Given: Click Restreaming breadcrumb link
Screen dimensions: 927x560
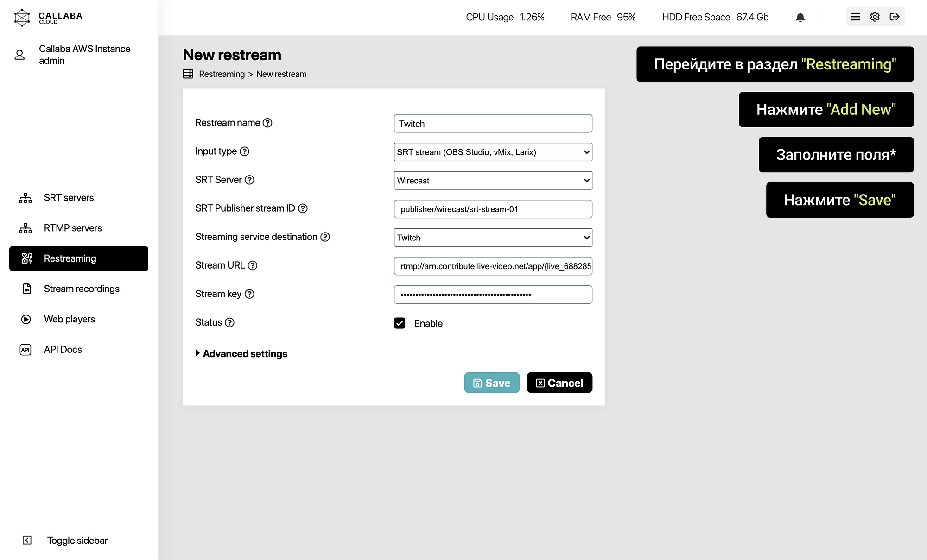Looking at the screenshot, I should click(x=222, y=74).
